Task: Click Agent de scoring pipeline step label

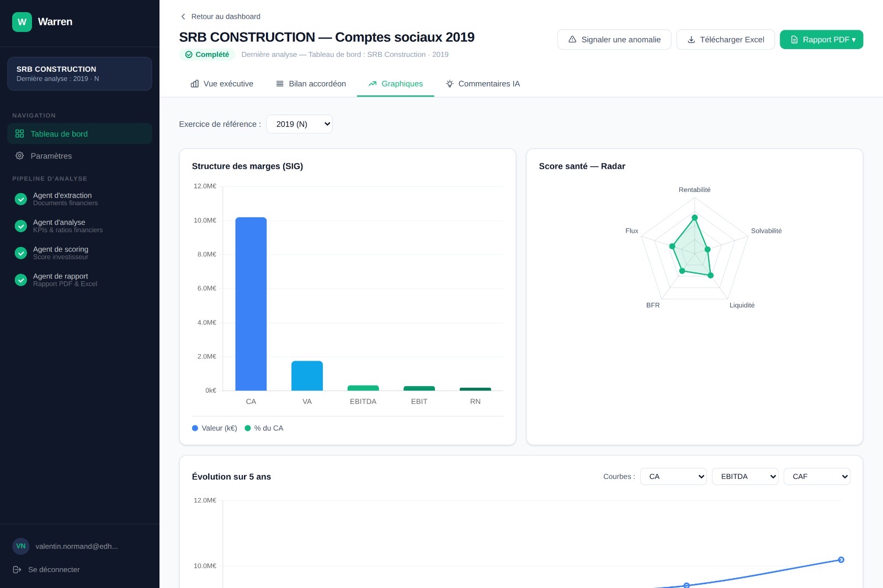Action: [61, 249]
